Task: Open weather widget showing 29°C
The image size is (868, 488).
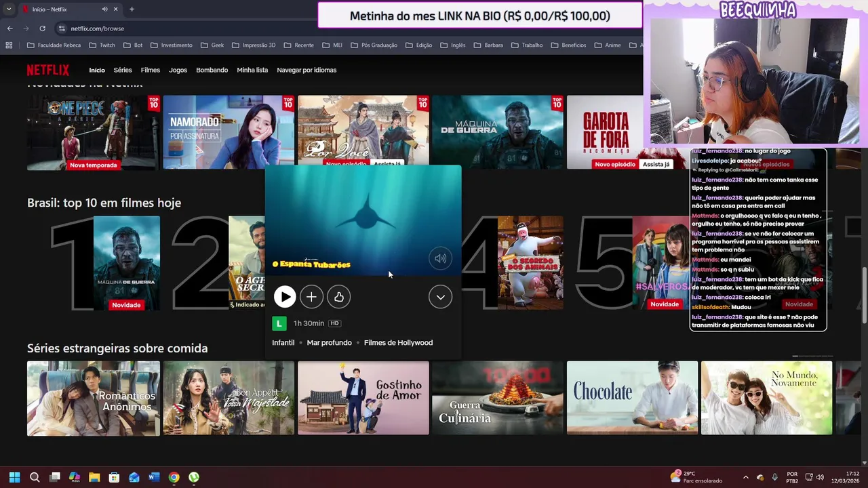Action: pos(696,477)
